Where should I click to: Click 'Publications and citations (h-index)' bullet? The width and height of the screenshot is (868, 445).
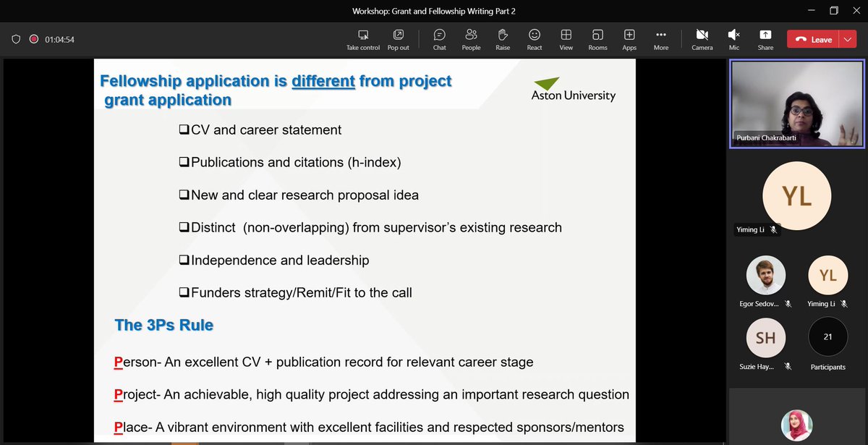click(x=290, y=163)
